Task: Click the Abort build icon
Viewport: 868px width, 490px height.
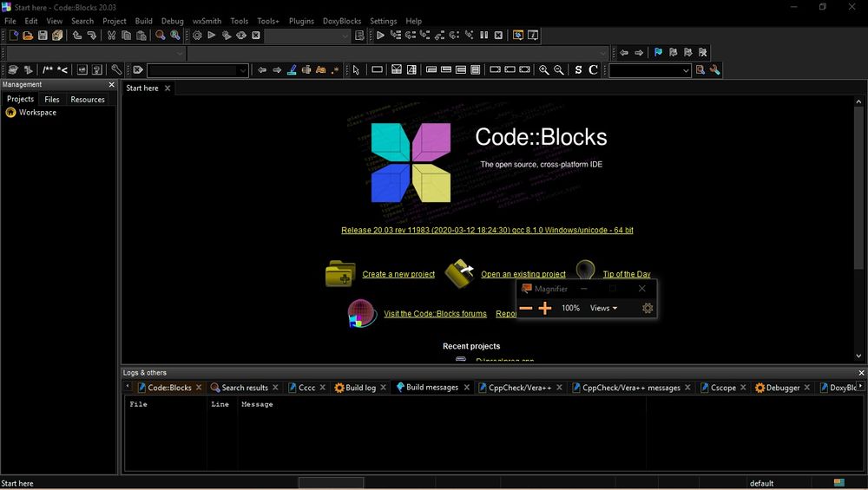Action: click(256, 36)
